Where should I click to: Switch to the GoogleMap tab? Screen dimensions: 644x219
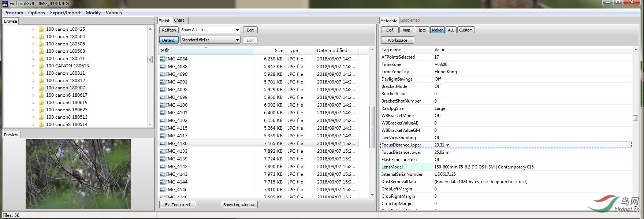click(x=410, y=21)
